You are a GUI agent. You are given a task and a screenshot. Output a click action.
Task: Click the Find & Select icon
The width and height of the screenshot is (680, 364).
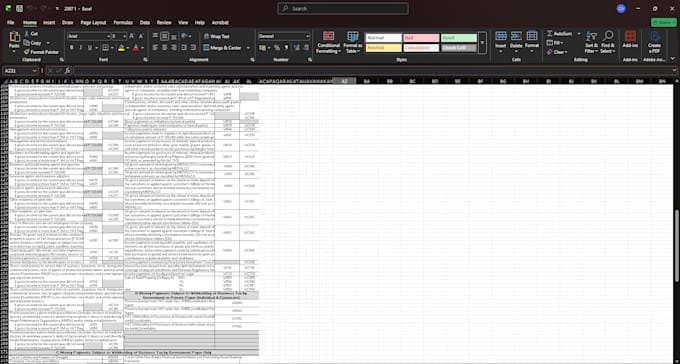tap(608, 43)
